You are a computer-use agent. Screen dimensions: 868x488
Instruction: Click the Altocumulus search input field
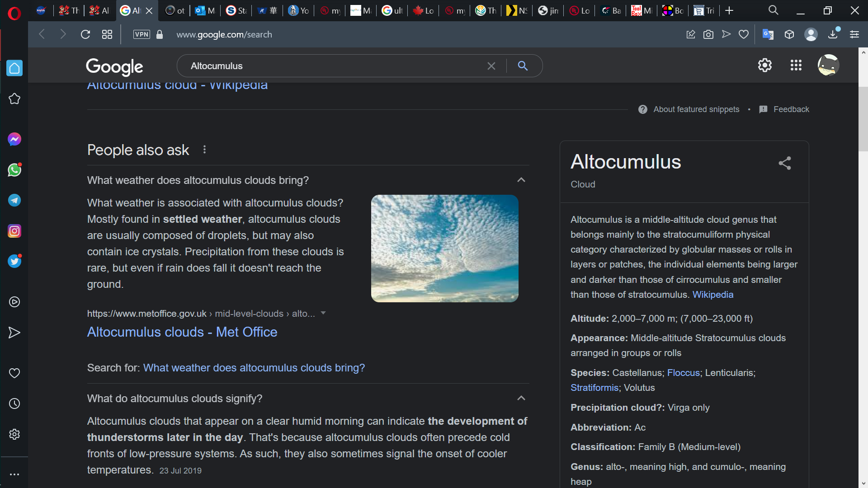click(x=335, y=66)
